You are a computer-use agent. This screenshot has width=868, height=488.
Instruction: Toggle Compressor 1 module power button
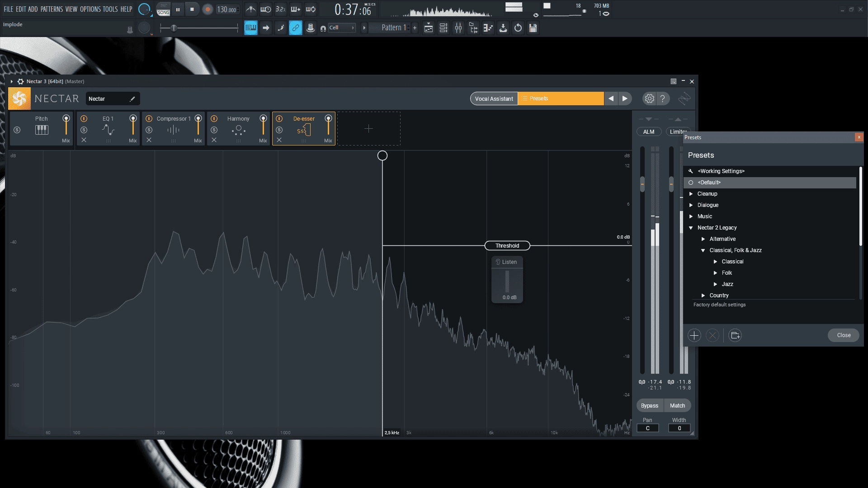pyautogui.click(x=149, y=118)
